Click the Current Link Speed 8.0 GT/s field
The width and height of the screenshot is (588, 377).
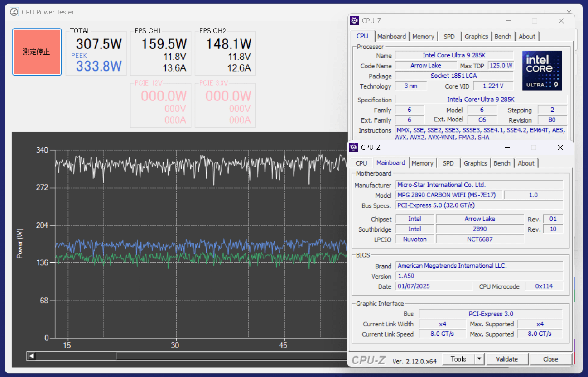[x=442, y=334]
